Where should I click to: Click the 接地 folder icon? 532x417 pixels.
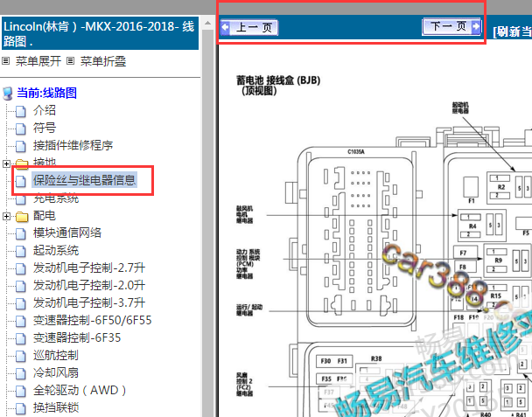22,164
